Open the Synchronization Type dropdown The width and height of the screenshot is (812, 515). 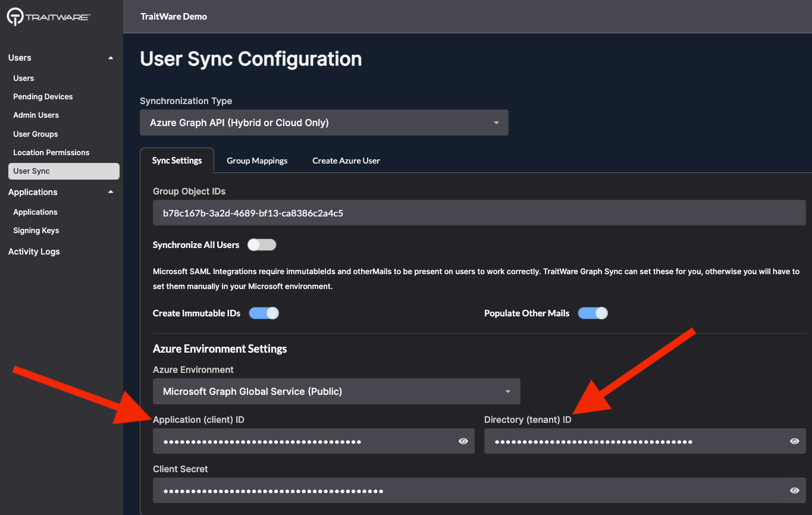click(324, 123)
